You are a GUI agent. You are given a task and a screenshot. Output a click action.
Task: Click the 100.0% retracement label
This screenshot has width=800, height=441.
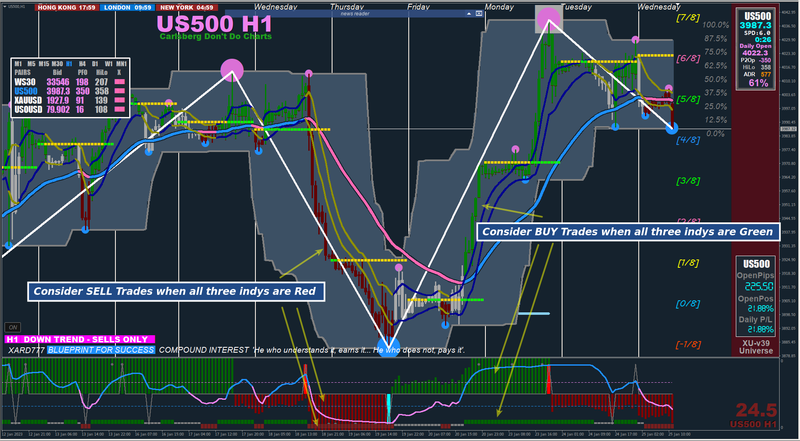click(x=715, y=25)
